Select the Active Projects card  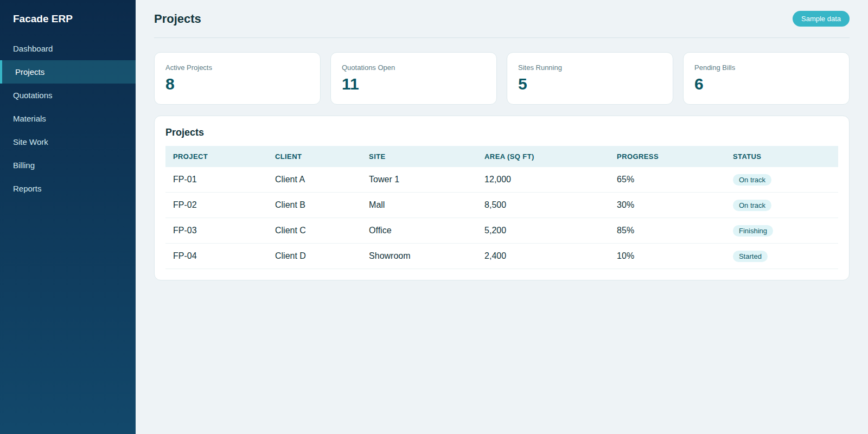(237, 79)
